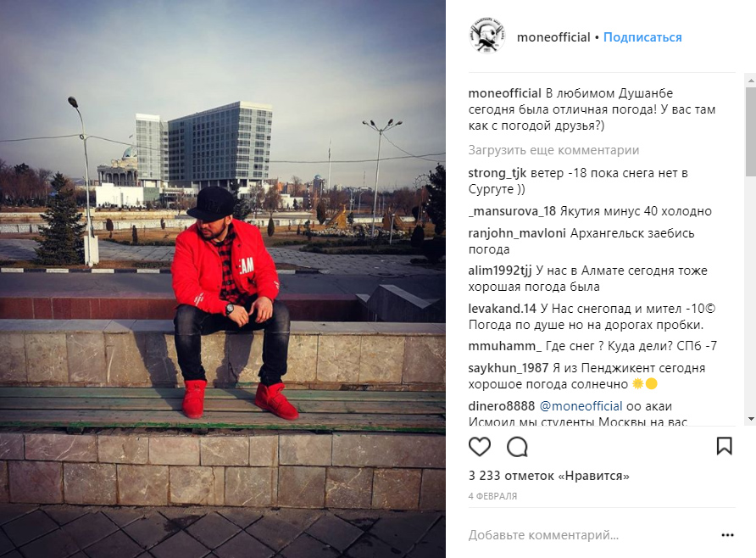Save post with the bookmark icon
This screenshot has height=558, width=756.
[724, 446]
